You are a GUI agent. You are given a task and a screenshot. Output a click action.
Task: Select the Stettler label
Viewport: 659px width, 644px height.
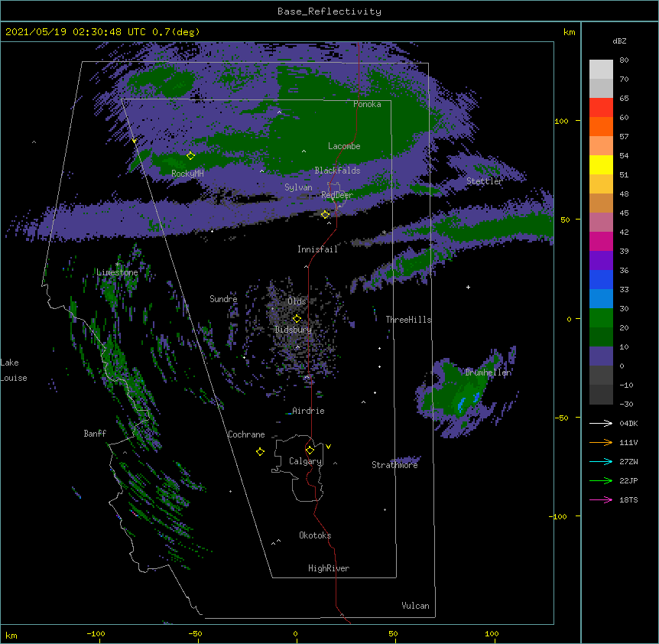pyautogui.click(x=485, y=181)
